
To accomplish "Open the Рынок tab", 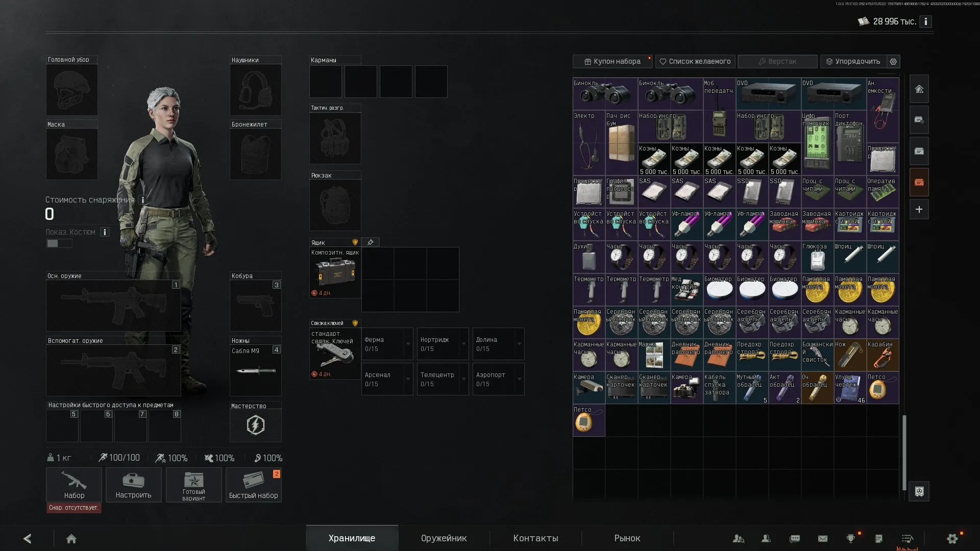I will click(x=627, y=538).
